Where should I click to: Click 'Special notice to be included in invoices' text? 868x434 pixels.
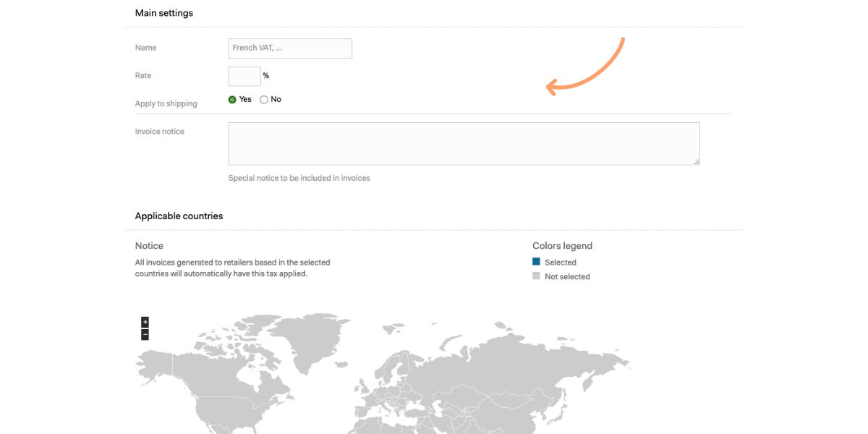(299, 178)
